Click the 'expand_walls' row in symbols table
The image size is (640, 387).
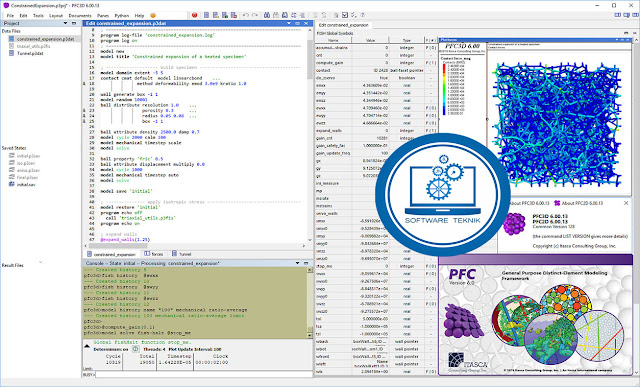[x=376, y=131]
